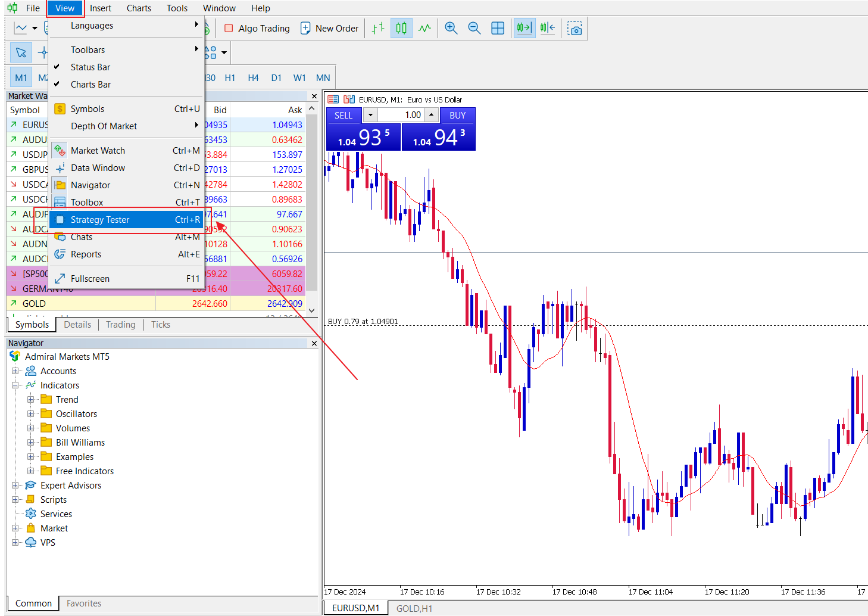
Task: Open Reports from View menu
Action: (x=127, y=254)
